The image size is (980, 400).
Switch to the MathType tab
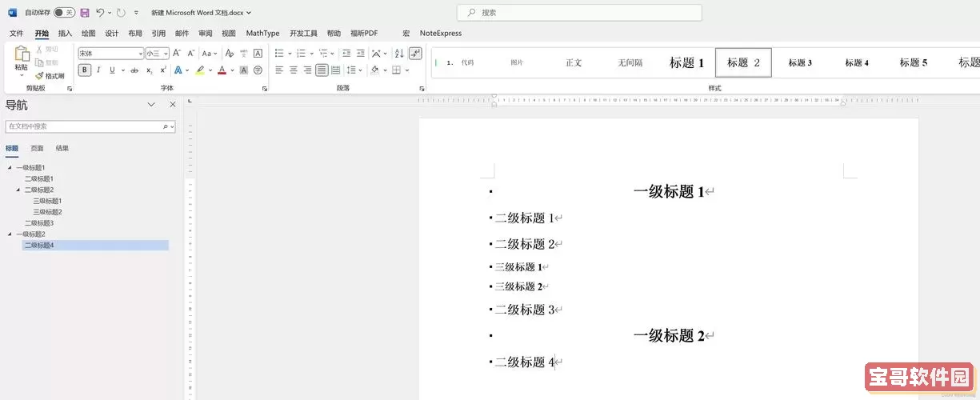click(x=262, y=34)
